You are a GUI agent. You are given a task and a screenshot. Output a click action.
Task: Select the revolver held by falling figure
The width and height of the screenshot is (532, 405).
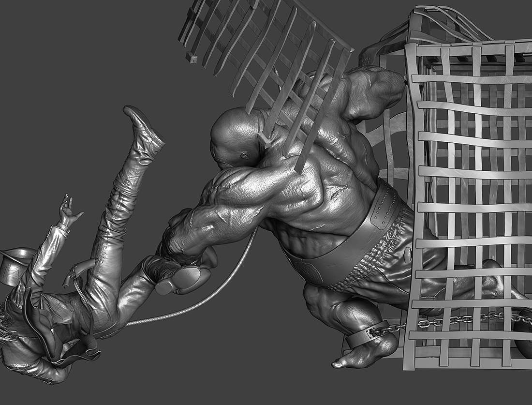coord(80,272)
